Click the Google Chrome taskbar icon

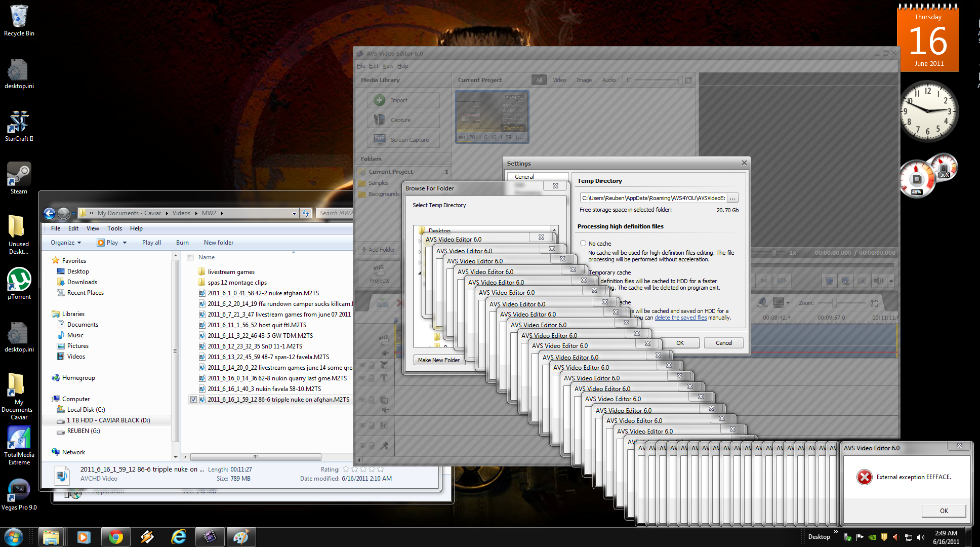(116, 537)
